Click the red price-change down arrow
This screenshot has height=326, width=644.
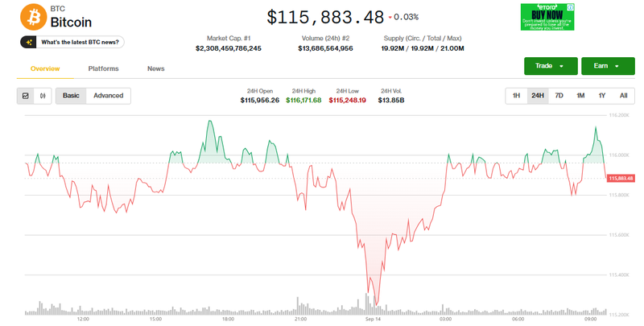(390, 17)
